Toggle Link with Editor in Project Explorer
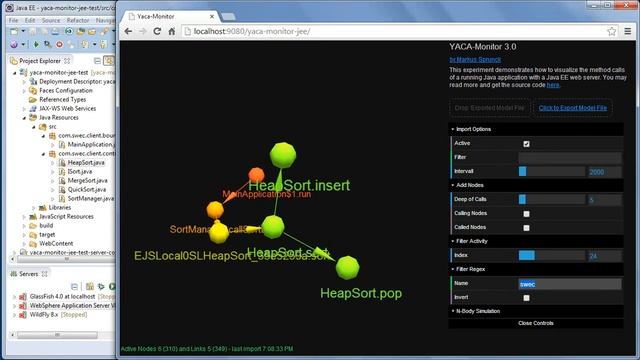640x360 pixels. [x=109, y=61]
